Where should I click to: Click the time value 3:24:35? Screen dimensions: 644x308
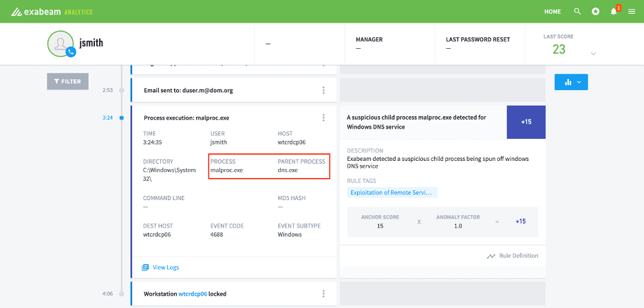tap(153, 142)
